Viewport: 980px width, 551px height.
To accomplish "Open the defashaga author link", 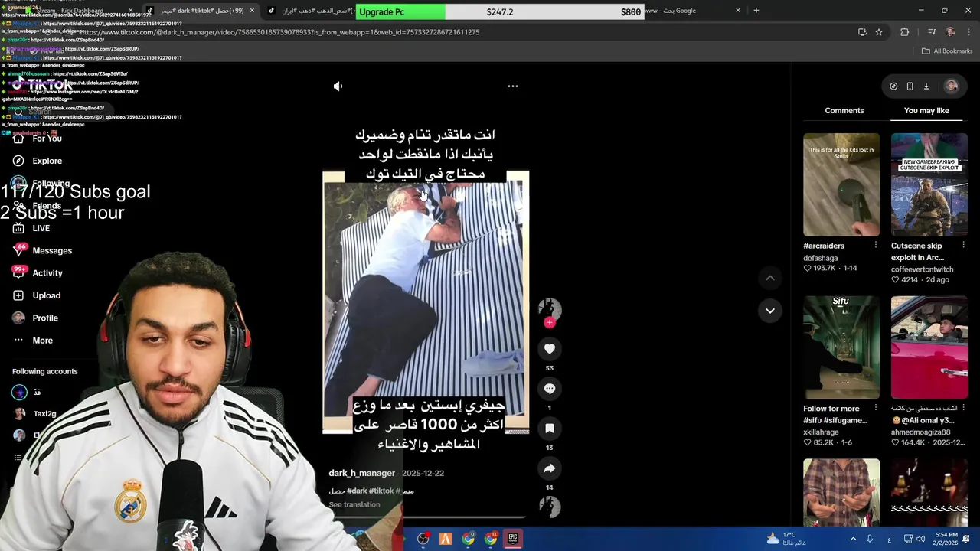I will coord(821,258).
